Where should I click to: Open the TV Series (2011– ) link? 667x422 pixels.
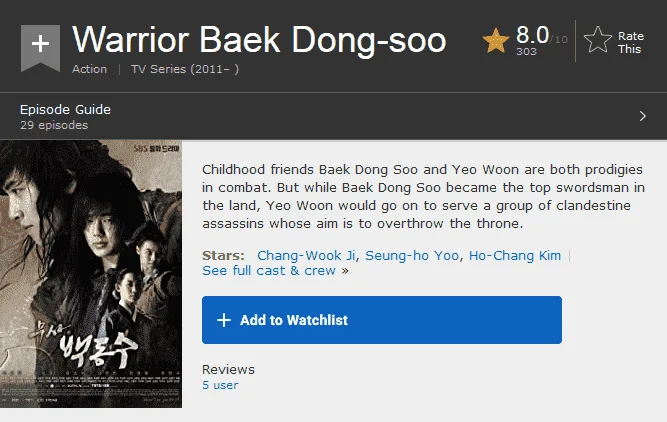coord(185,69)
